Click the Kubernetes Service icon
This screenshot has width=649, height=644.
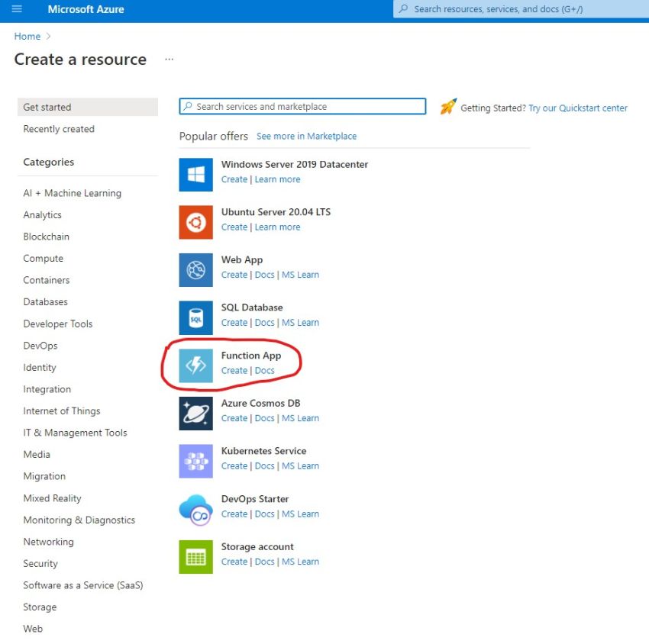195,461
